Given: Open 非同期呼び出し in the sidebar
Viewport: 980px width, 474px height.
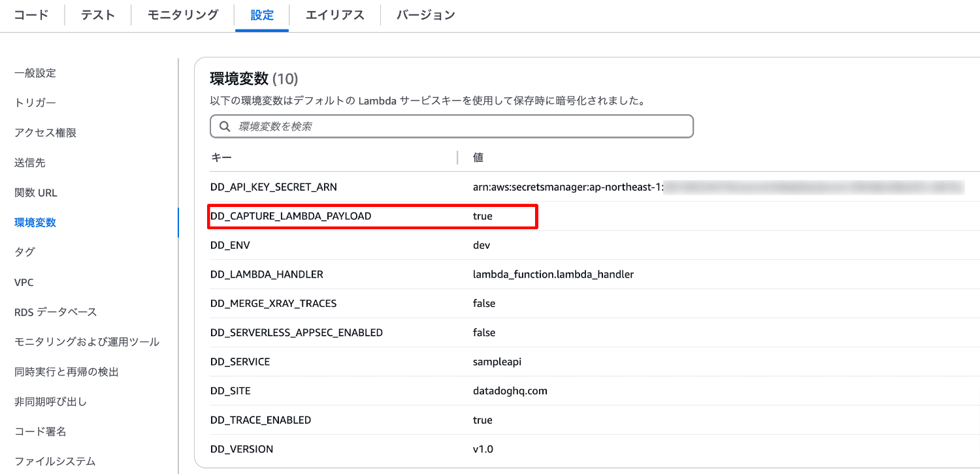Looking at the screenshot, I should coord(51,402).
